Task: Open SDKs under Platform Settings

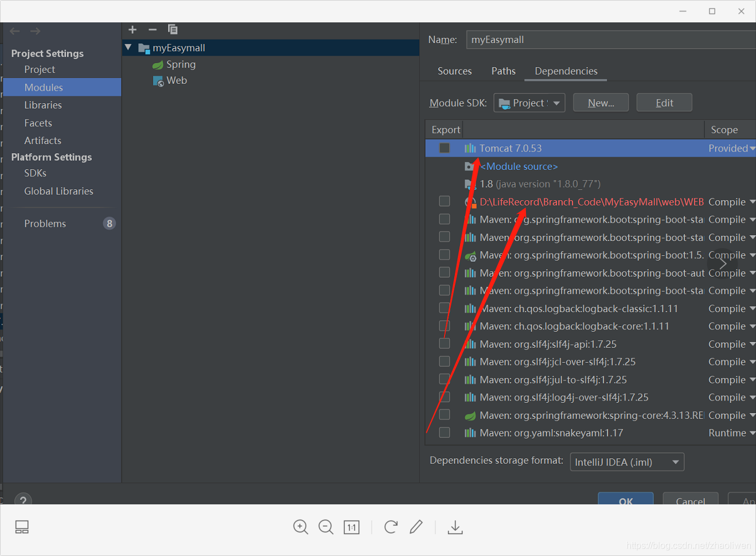Action: 35,173
